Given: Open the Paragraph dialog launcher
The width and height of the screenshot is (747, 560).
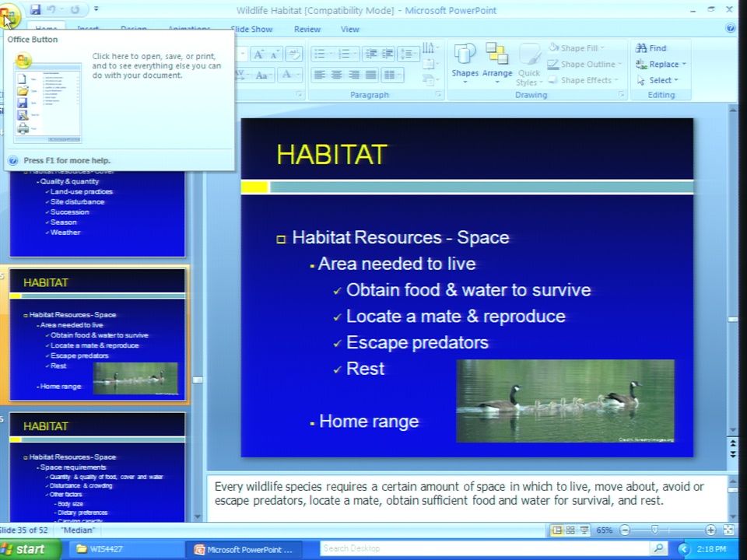Looking at the screenshot, I should pyautogui.click(x=438, y=95).
